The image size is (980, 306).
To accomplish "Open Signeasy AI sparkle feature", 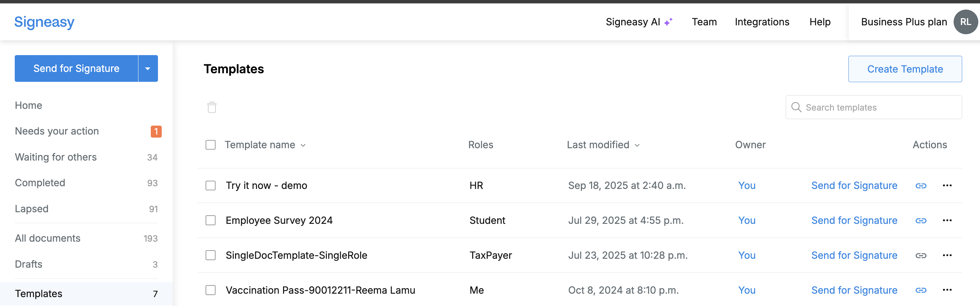I will [639, 22].
